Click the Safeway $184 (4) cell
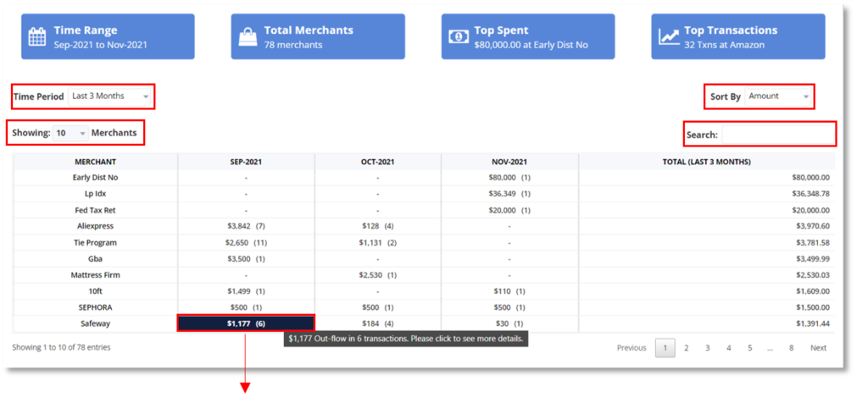Viewport: 868px width, 403px height. click(377, 323)
